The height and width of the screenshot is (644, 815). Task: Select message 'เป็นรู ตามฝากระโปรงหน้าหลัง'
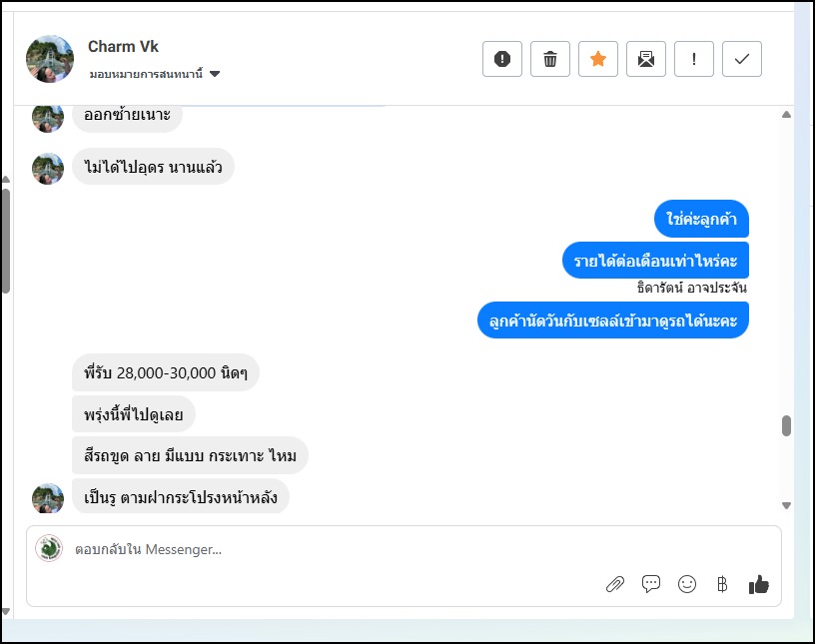[x=181, y=497]
